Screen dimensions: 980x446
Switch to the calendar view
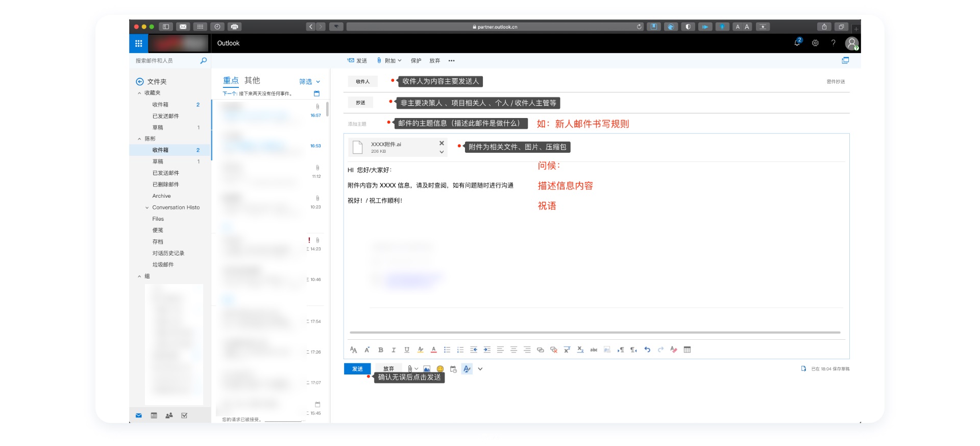tap(154, 416)
